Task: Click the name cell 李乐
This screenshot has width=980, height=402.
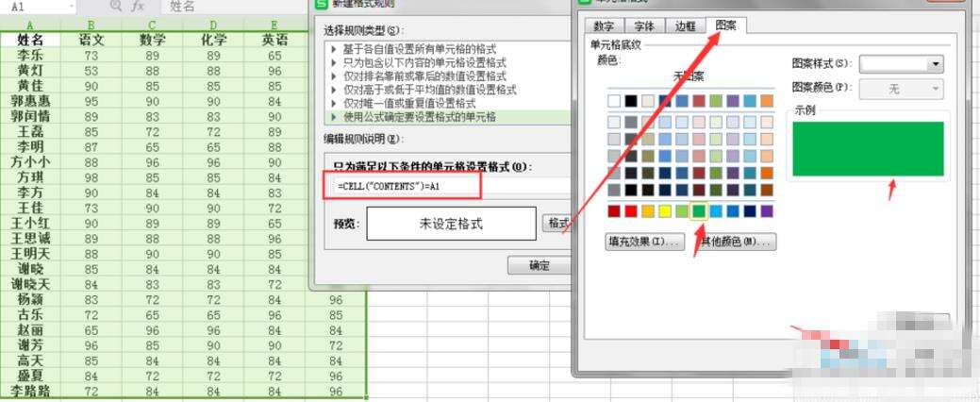Action: [x=30, y=55]
